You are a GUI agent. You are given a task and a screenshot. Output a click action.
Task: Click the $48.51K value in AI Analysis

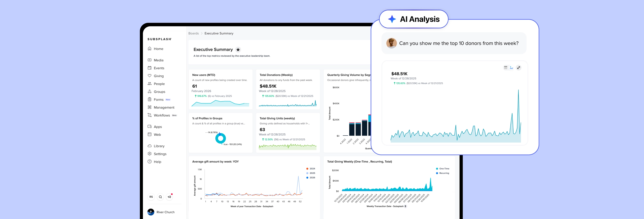[x=399, y=74]
